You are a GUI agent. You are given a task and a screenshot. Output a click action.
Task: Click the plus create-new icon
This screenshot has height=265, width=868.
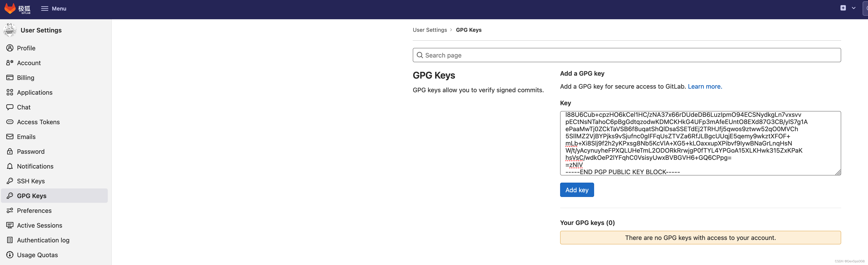pyautogui.click(x=843, y=8)
